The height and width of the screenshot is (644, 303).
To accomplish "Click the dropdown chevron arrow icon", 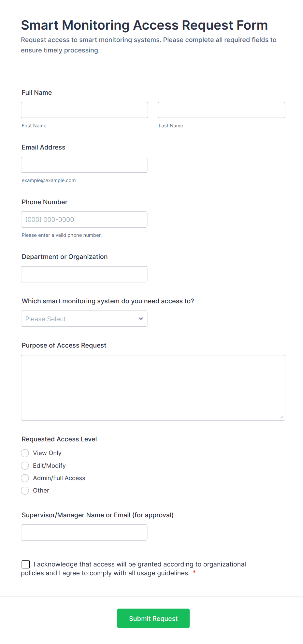I will pos(141,319).
